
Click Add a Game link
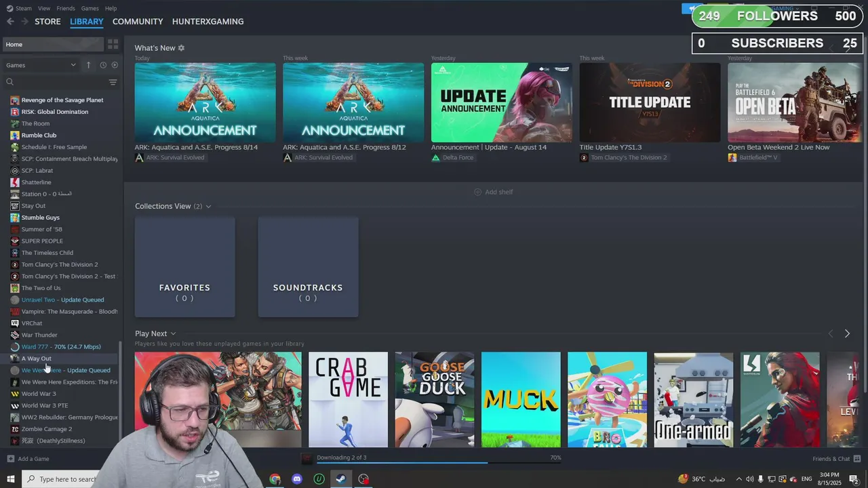[33, 459]
